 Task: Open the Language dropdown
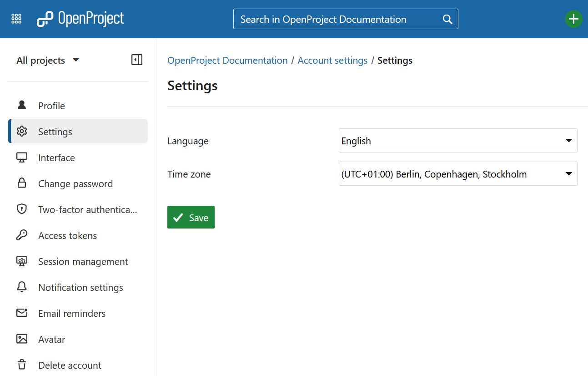458,141
